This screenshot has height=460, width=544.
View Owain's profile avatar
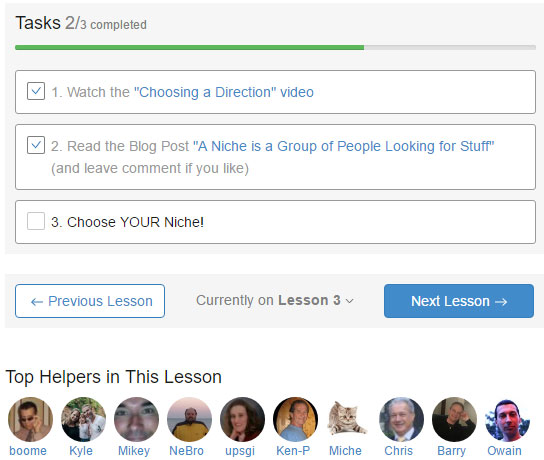[x=507, y=419]
